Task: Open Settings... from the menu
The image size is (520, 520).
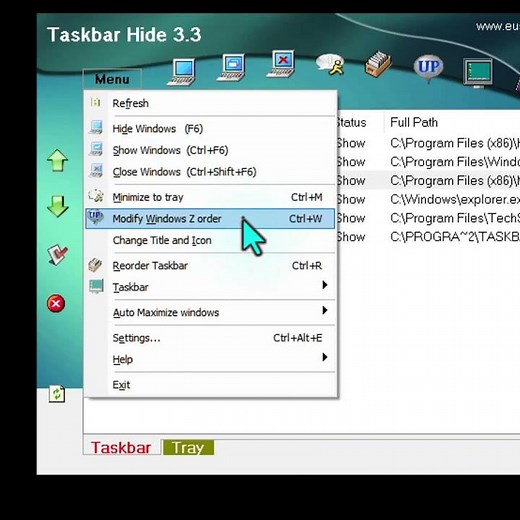Action: 211,338
